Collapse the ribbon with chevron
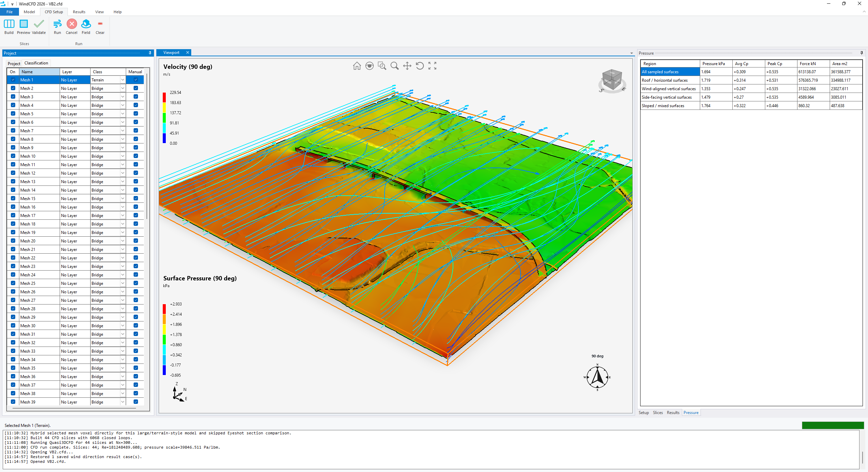The width and height of the screenshot is (868, 472). click(864, 12)
